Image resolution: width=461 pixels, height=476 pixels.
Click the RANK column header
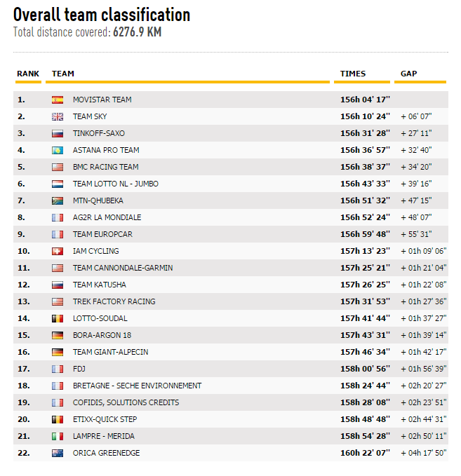28,74
